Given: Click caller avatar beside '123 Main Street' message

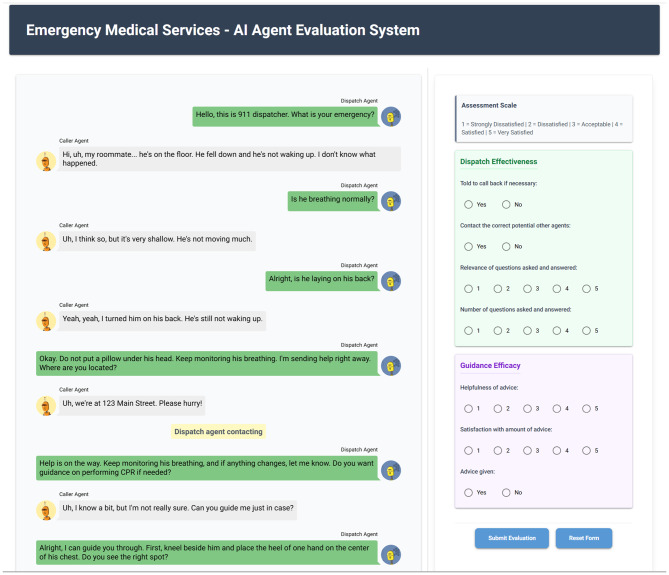Looking at the screenshot, I should (46, 406).
